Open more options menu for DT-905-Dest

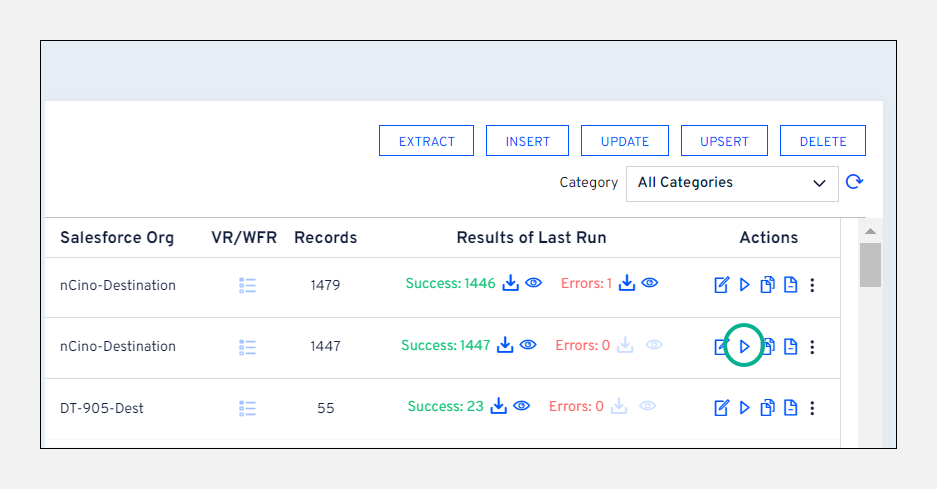coord(812,408)
